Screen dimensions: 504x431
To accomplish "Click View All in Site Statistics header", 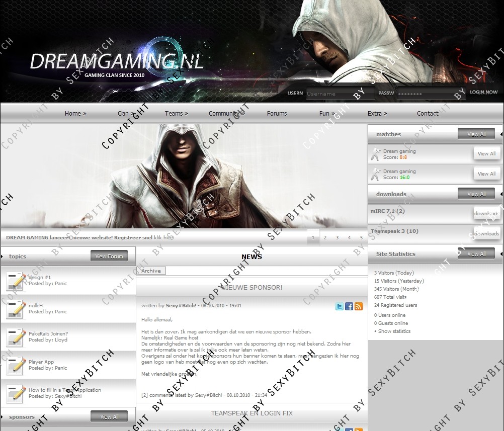I will coord(476,253).
